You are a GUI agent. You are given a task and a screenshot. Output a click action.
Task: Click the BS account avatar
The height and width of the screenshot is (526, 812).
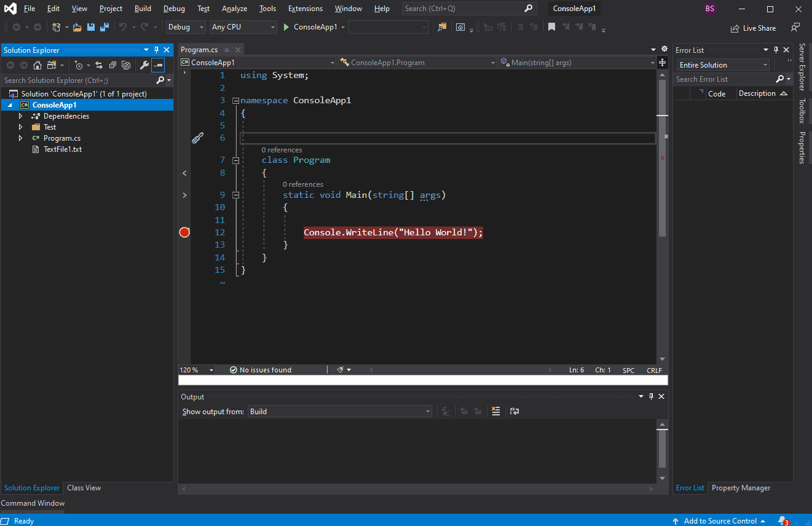(710, 9)
